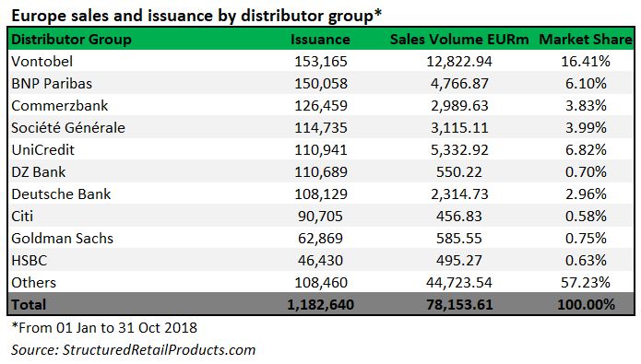Click the Distributor Group column header

pyautogui.click(x=71, y=40)
